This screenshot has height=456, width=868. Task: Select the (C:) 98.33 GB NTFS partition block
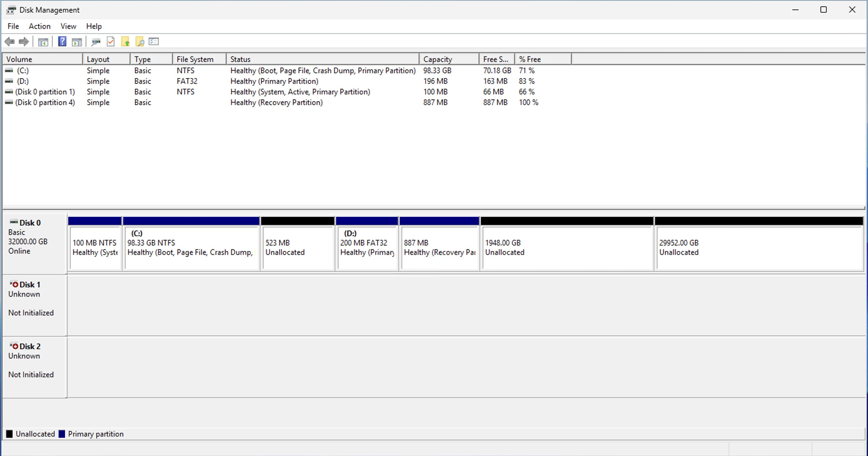(191, 243)
